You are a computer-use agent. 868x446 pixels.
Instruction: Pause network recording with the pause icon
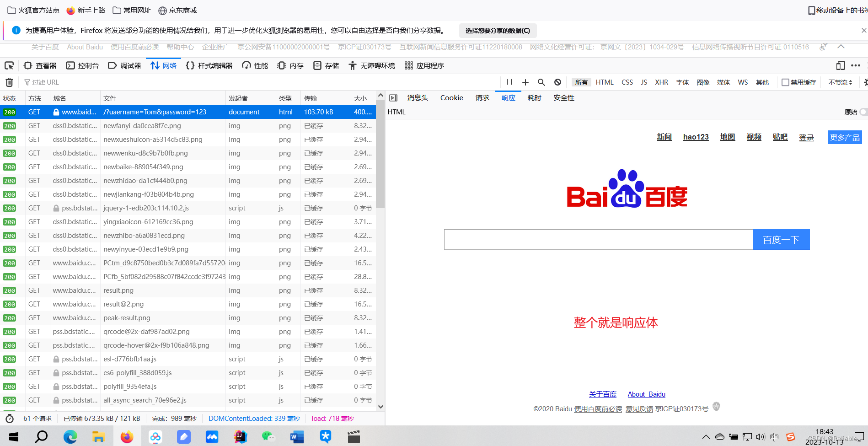509,82
